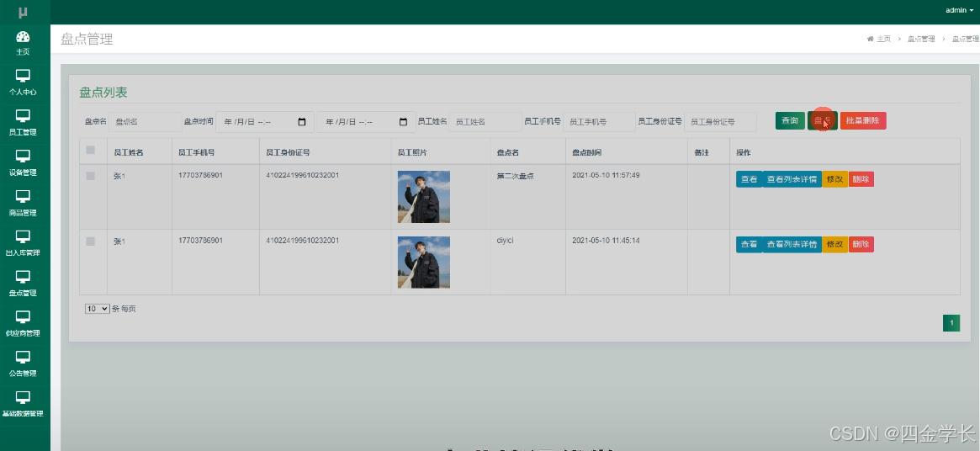Click the start 盘点时间 date-time input

pyautogui.click(x=265, y=122)
